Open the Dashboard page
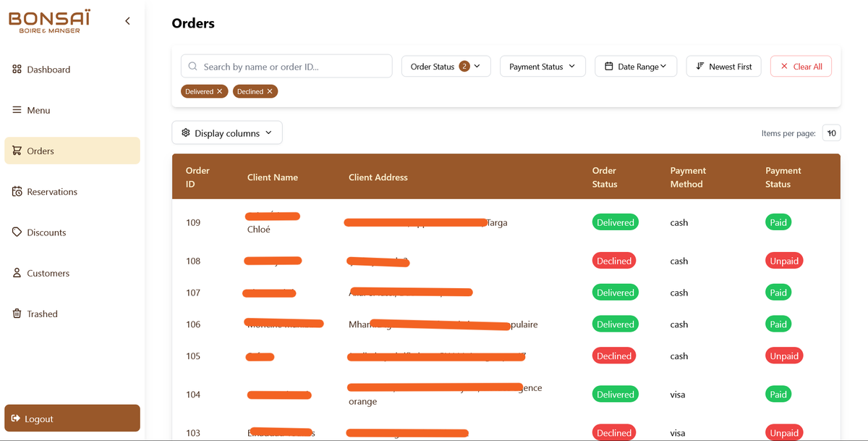This screenshot has width=868, height=441. tap(72, 70)
